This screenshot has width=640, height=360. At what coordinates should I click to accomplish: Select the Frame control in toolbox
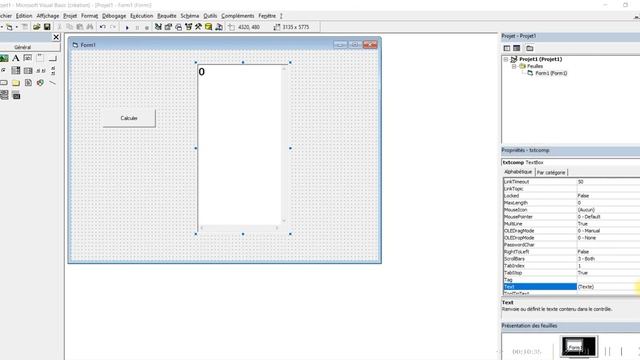pyautogui.click(x=40, y=58)
